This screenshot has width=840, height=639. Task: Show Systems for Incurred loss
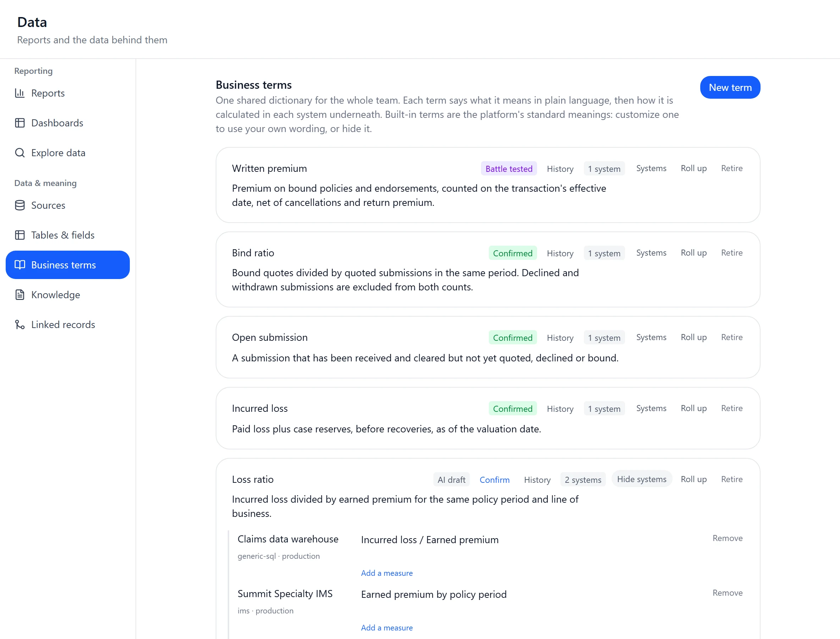651,408
